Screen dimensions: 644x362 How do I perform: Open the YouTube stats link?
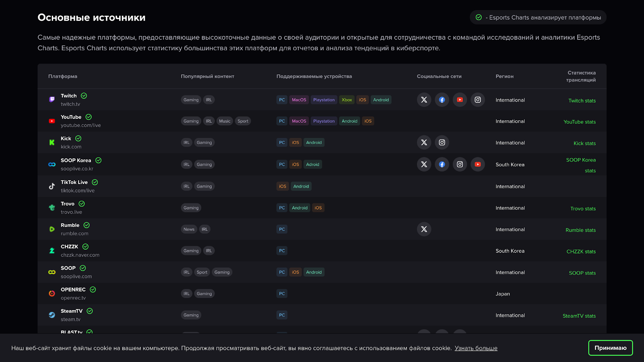pyautogui.click(x=580, y=122)
